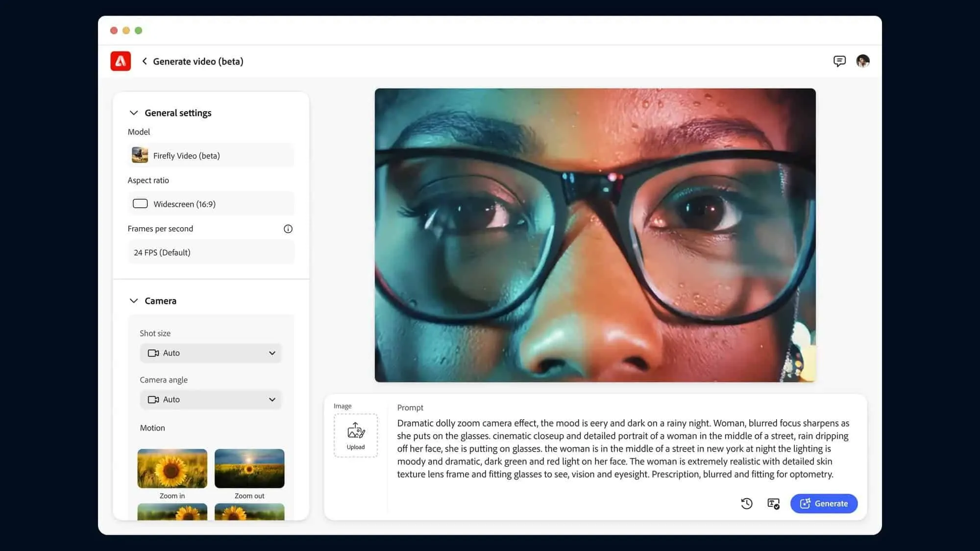Click the Generate button
Screen dimensions: 980x551
click(x=824, y=503)
